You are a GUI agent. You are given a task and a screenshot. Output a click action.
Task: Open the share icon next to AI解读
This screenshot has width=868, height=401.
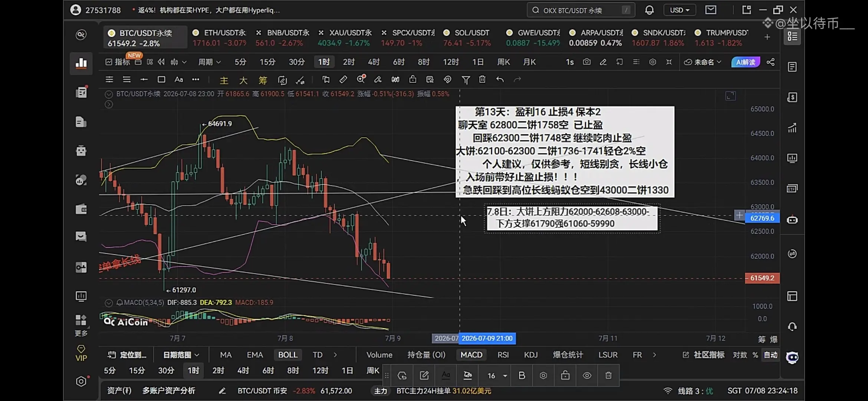pyautogui.click(x=770, y=62)
